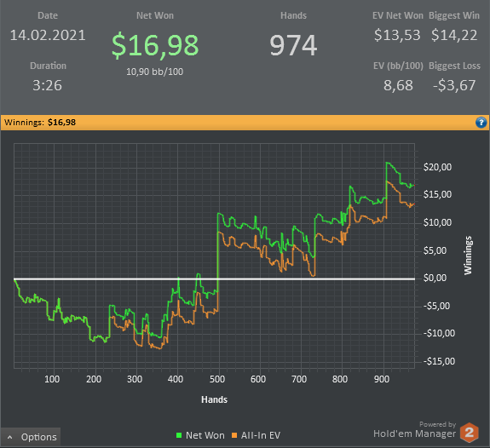Select the All-In EV legend label

click(261, 435)
